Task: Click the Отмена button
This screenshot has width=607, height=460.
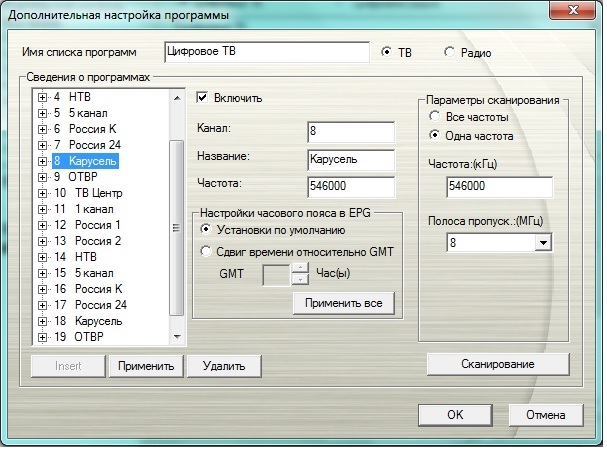Action: tap(545, 415)
